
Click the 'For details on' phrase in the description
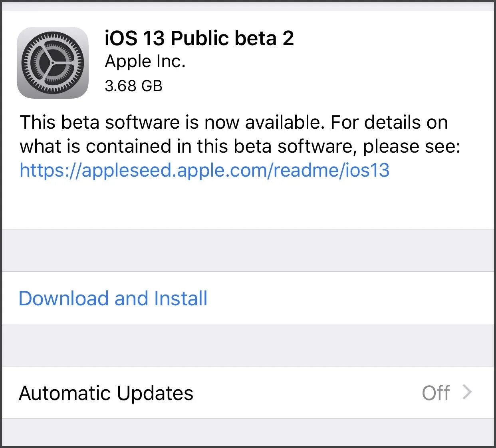coord(389,122)
